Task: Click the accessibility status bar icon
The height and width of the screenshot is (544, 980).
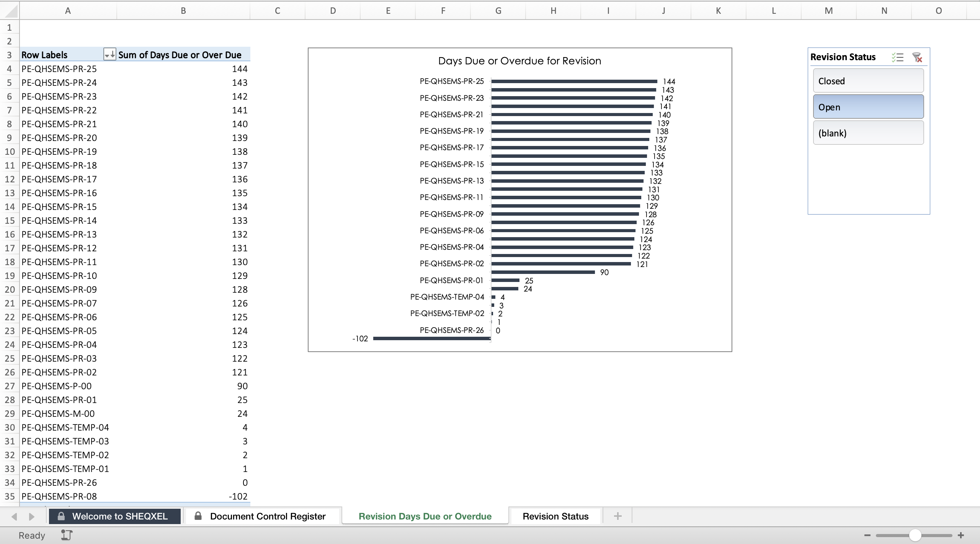Action: pyautogui.click(x=67, y=535)
